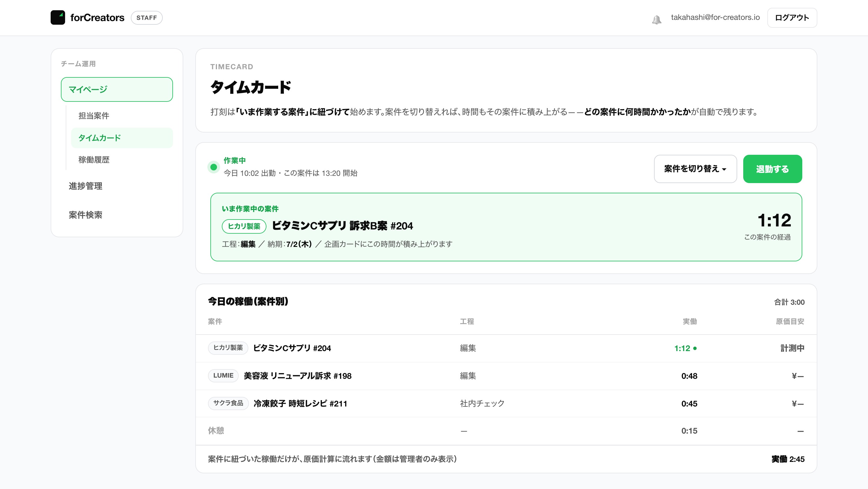Click the 休憩 row label

[x=216, y=431]
